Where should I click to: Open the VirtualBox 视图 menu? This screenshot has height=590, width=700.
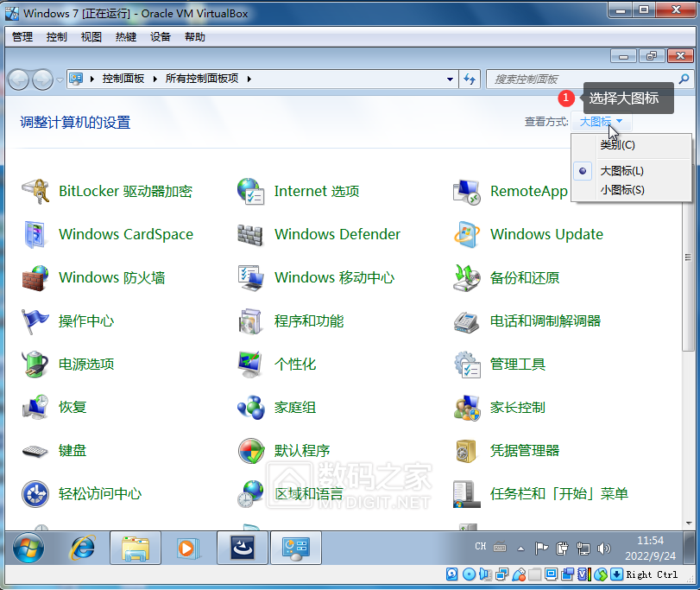point(91,36)
